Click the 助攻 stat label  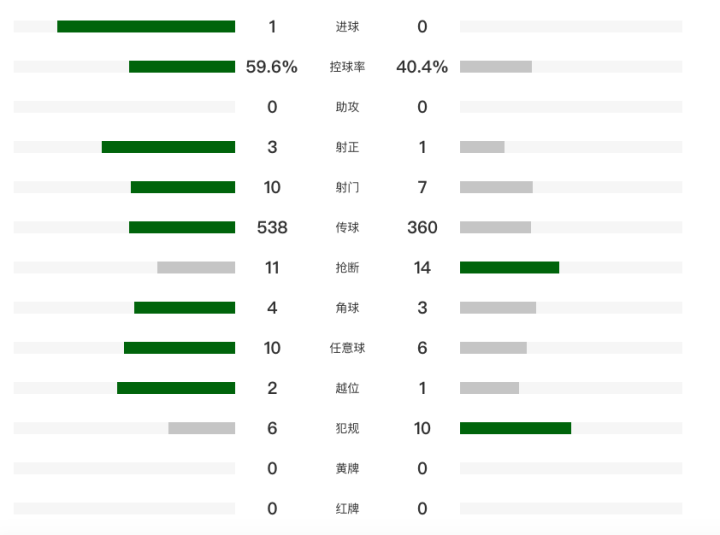click(x=347, y=107)
